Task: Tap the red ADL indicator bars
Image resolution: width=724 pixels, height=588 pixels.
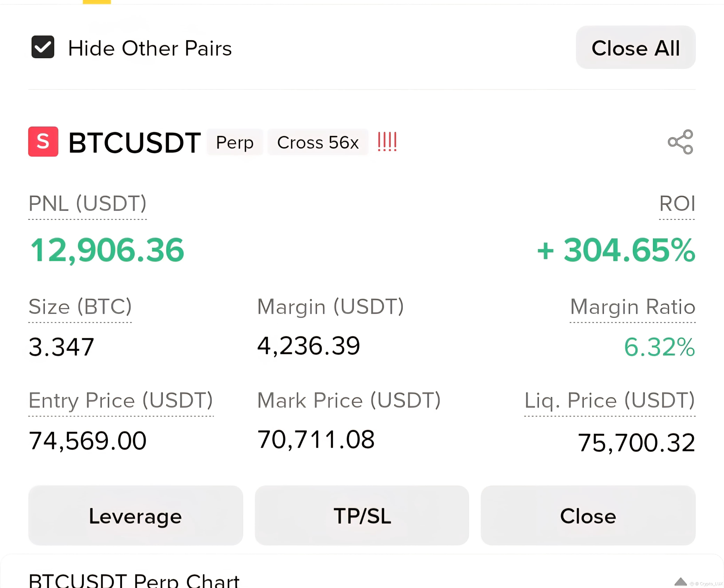Action: point(387,142)
